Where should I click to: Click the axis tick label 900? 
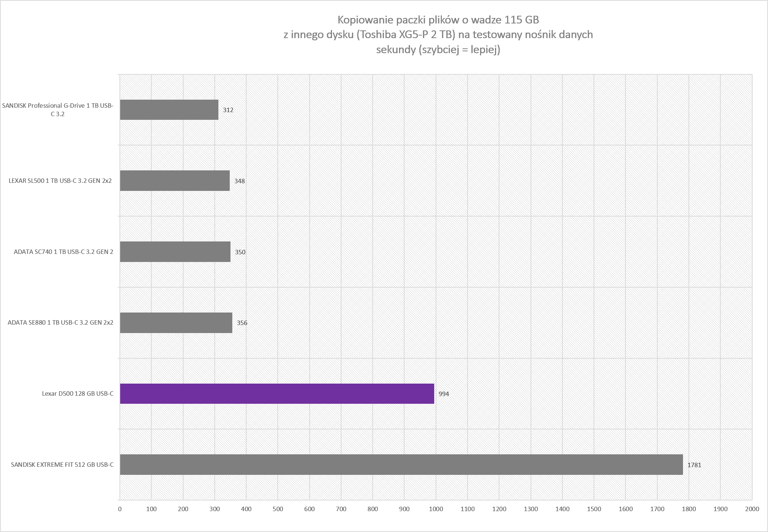click(404, 509)
